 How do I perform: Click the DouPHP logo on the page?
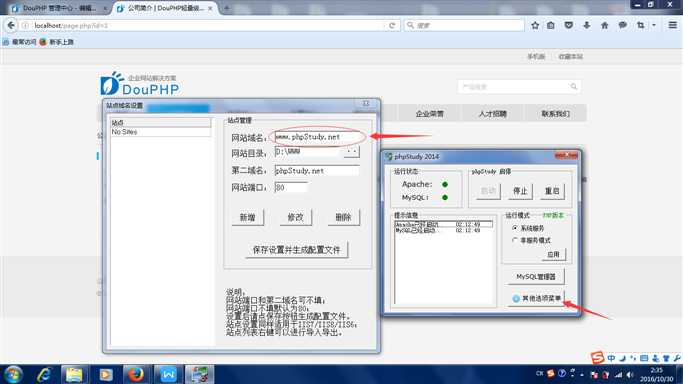(x=139, y=84)
